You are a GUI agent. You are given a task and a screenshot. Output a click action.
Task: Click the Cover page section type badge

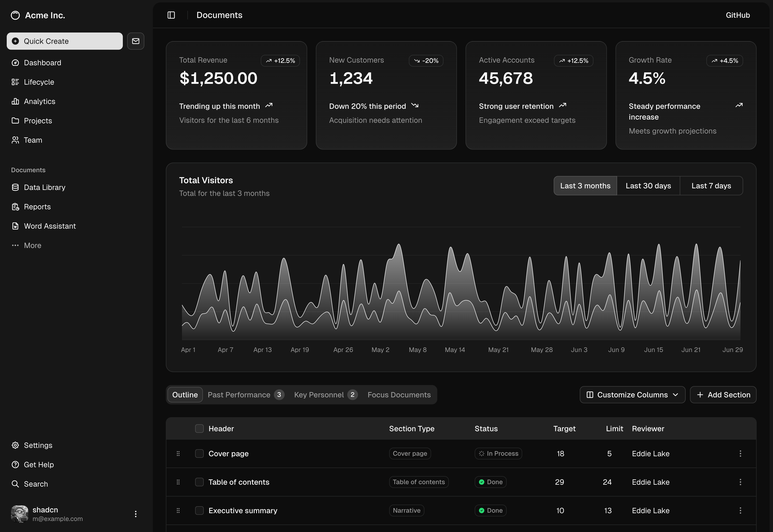[410, 454]
